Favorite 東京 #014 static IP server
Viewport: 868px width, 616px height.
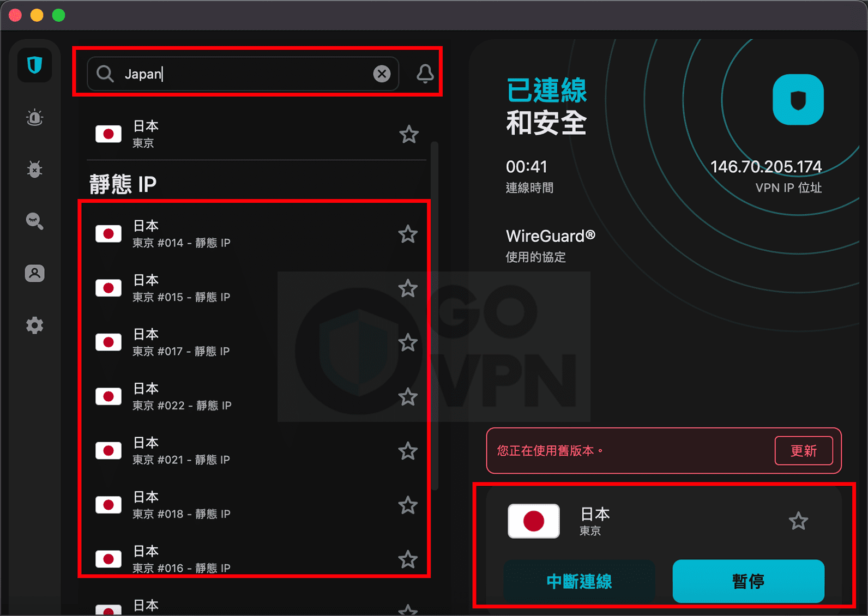pyautogui.click(x=408, y=234)
